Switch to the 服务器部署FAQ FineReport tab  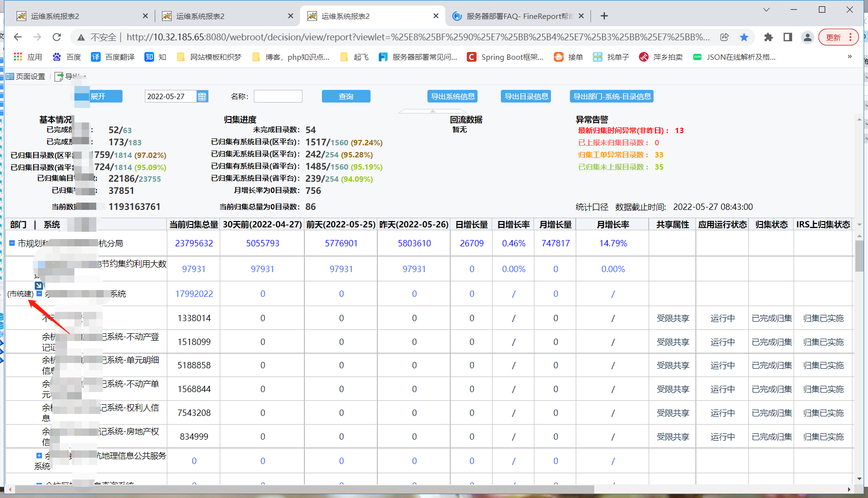(x=518, y=16)
